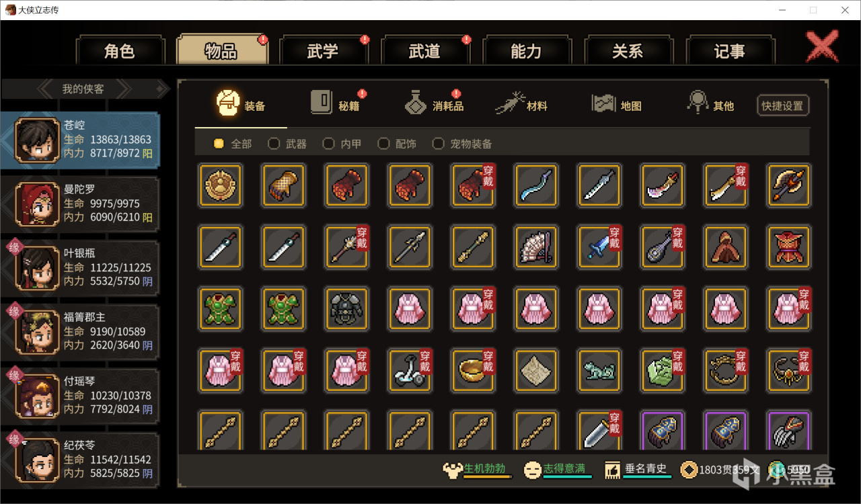Choose the black iron armor item
Image resolution: width=861 pixels, height=504 pixels.
tap(347, 308)
